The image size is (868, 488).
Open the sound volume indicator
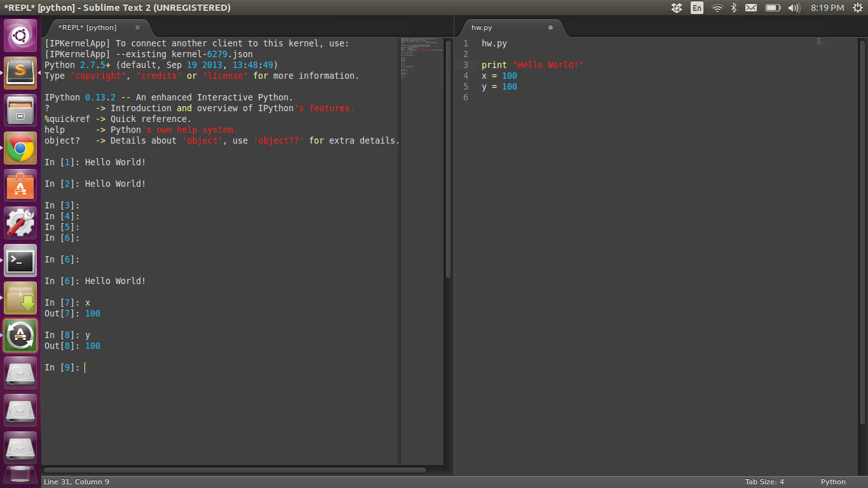pyautogui.click(x=794, y=8)
